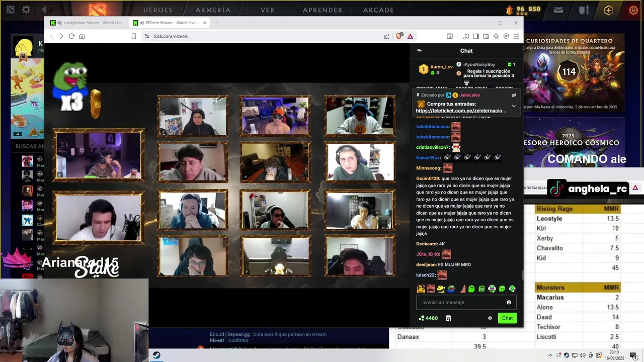
Task: Open the media playlist music-note icon
Action: pyautogui.click(x=466, y=36)
